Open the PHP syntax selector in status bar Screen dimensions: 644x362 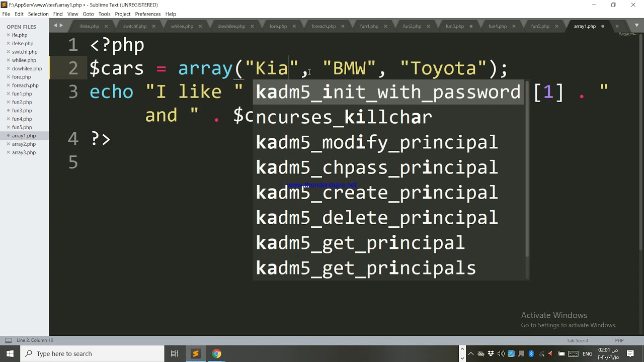click(619, 340)
